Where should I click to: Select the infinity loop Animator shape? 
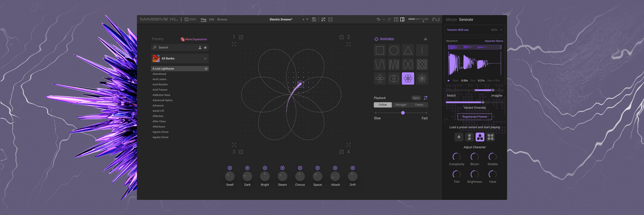tap(408, 64)
